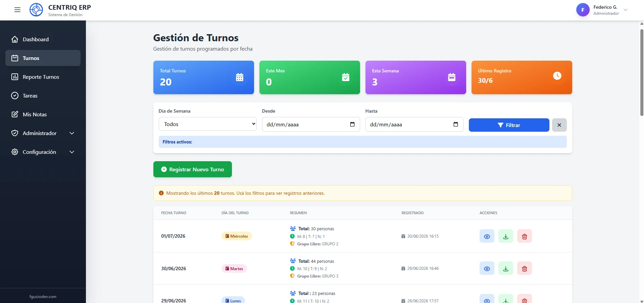Click the REGISTRADO column header
The image size is (644, 303).
coord(412,213)
